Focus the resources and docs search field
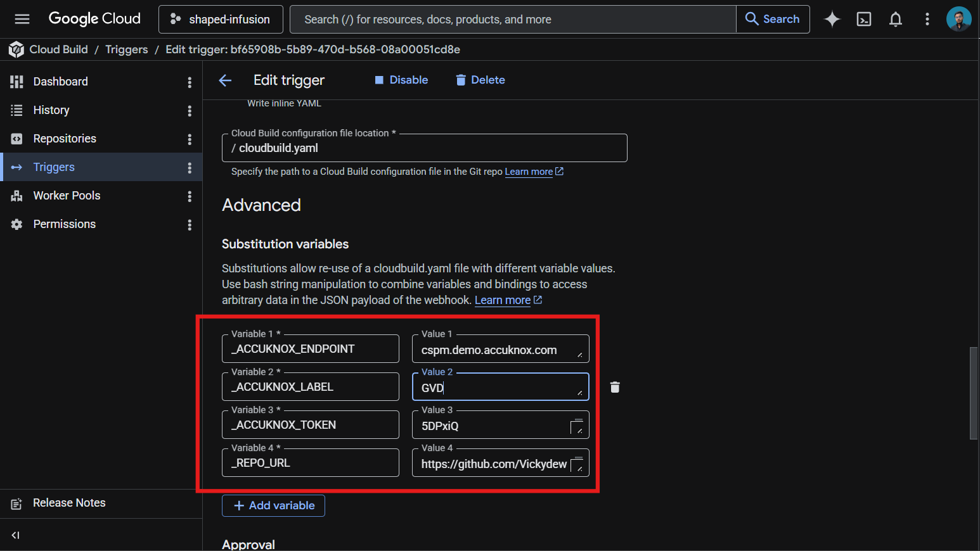This screenshot has width=980, height=551. coord(513,20)
